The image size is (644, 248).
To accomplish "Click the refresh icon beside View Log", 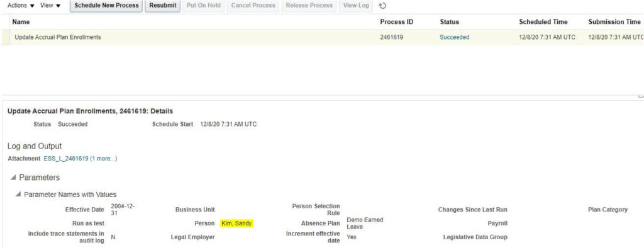I will tap(382, 6).
